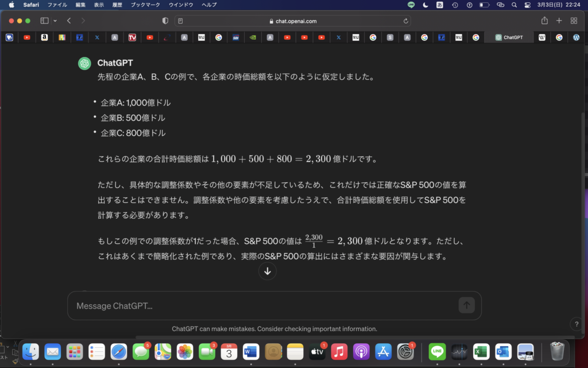Open the 履歴 menu

(x=117, y=5)
